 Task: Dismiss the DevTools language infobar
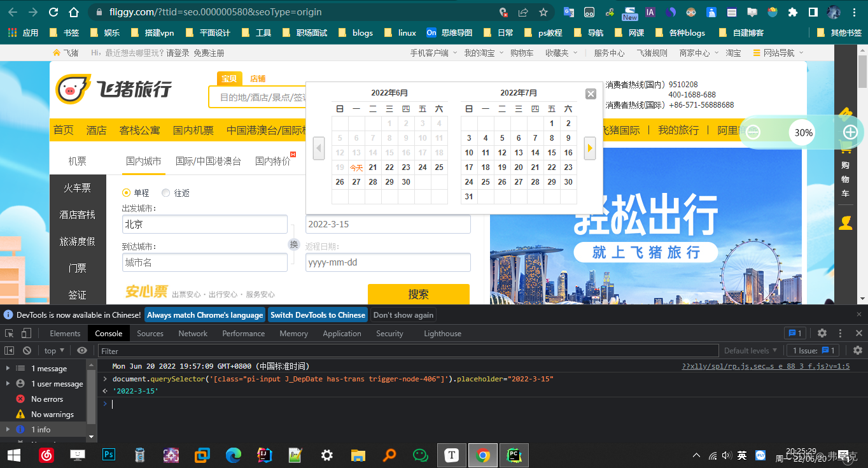click(x=858, y=315)
